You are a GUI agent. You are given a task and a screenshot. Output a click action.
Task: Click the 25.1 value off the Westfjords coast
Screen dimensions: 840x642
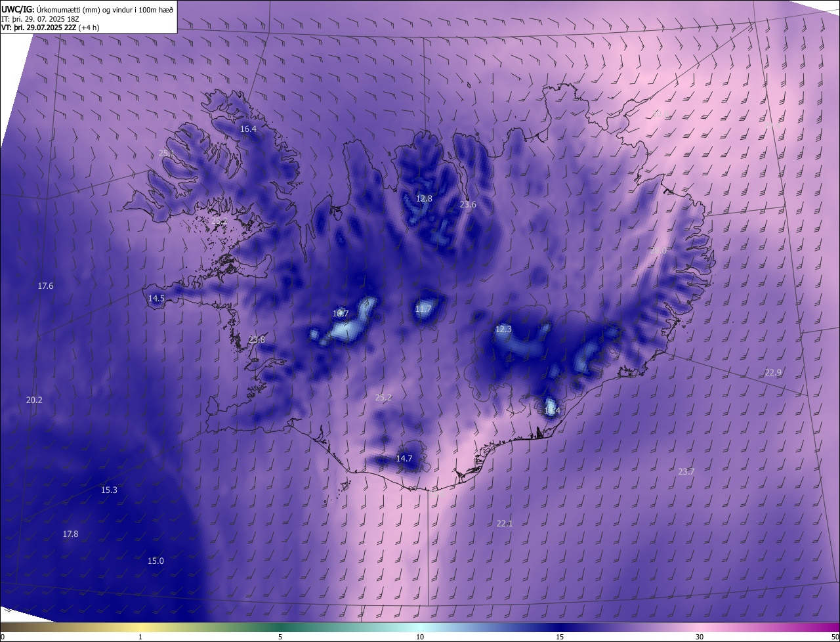(167, 154)
